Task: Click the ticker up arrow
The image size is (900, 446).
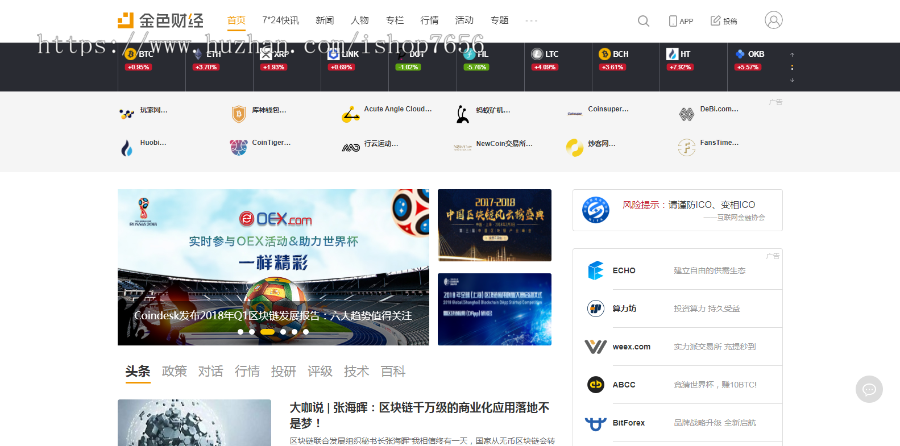Action: click(x=792, y=55)
